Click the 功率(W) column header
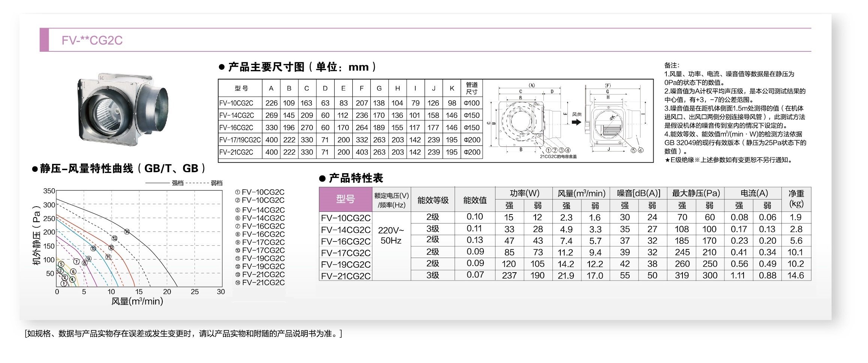The image size is (868, 363). tap(524, 193)
